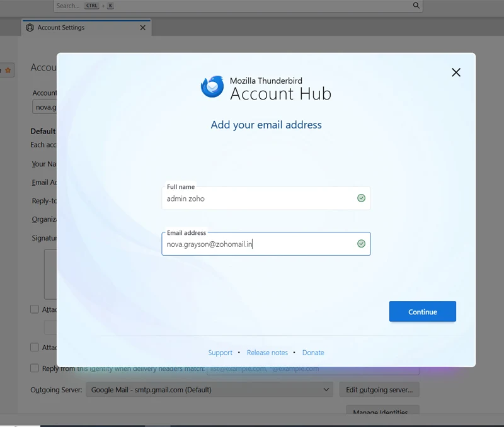Open the Donate link
The width and height of the screenshot is (504, 427).
point(313,353)
